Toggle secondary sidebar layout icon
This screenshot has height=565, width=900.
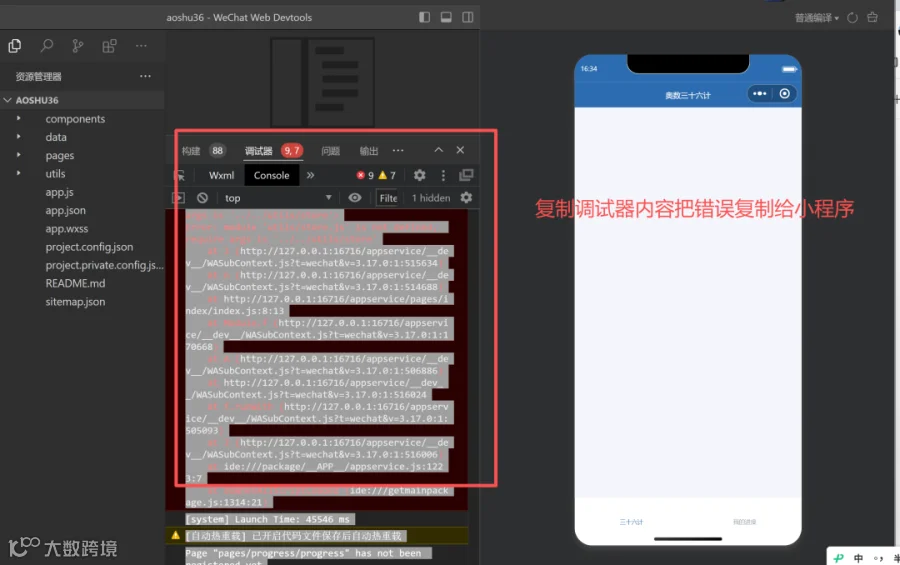tap(468, 17)
